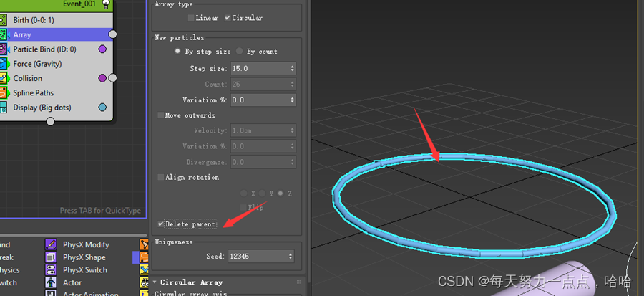Click the Collision row output connector
This screenshot has height=296, width=644.
coord(112,77)
